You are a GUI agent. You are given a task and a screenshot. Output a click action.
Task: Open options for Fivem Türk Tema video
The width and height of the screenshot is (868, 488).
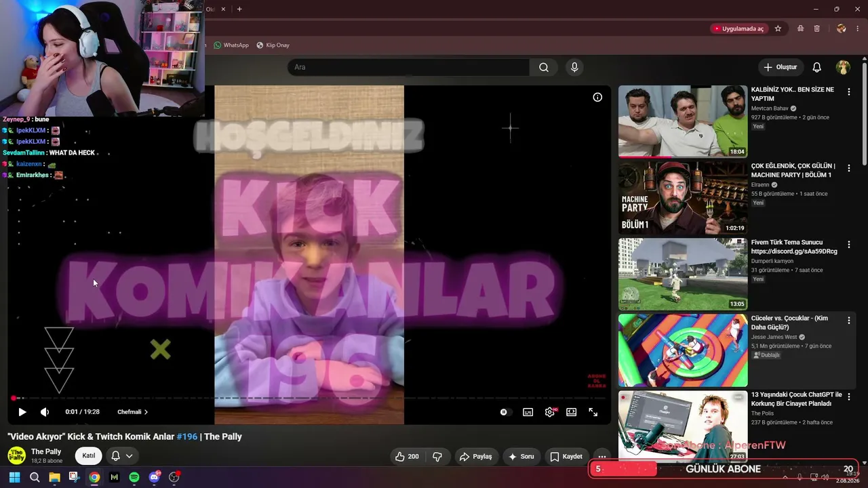pyautogui.click(x=849, y=244)
